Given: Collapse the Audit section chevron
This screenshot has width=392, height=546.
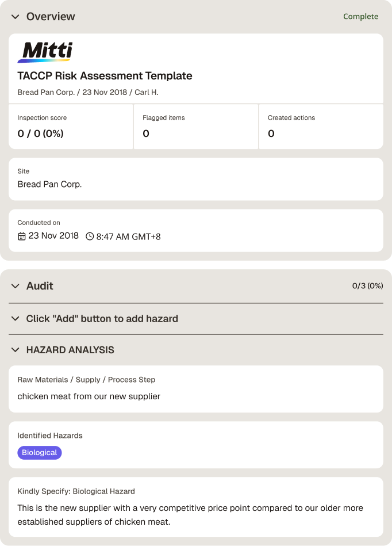Looking at the screenshot, I should 16,286.
